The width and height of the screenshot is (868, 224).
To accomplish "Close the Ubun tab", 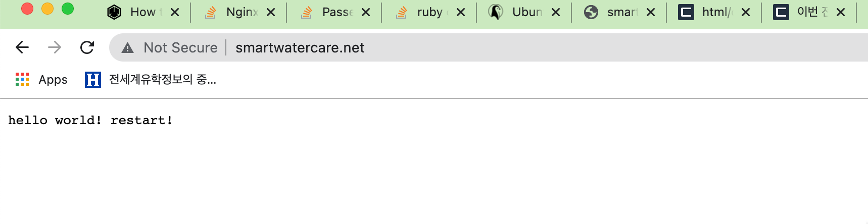I will pos(556,12).
